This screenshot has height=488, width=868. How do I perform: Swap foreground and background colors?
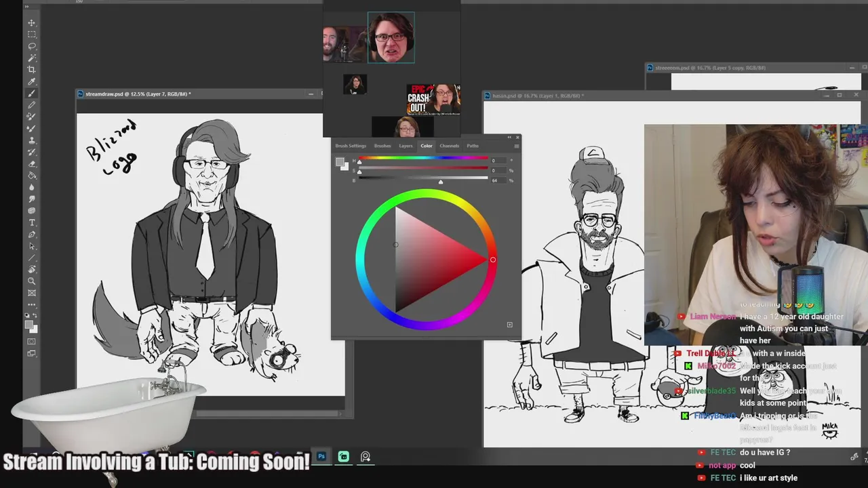(x=35, y=315)
